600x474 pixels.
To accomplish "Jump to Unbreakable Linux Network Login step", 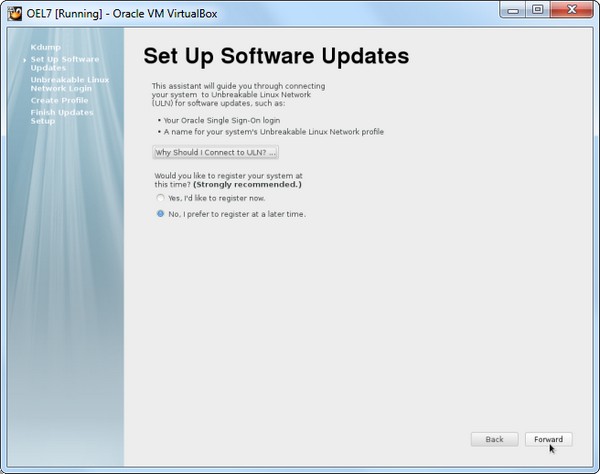I will (69, 84).
